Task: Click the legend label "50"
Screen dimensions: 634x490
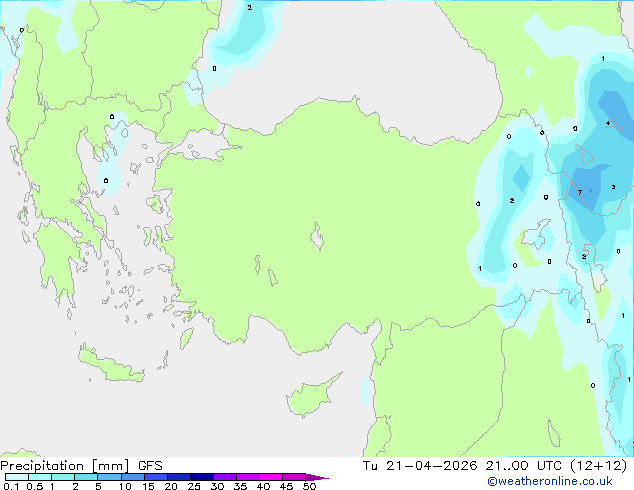Action: [x=309, y=486]
